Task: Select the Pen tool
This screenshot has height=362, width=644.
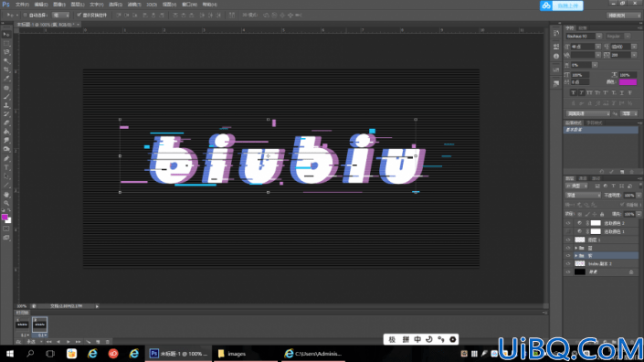Action: tap(6, 159)
